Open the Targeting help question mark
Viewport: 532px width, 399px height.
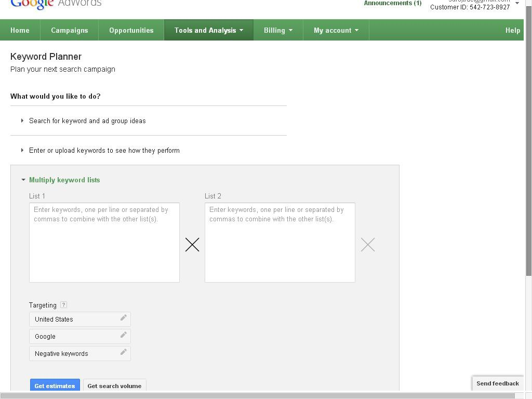point(63,305)
